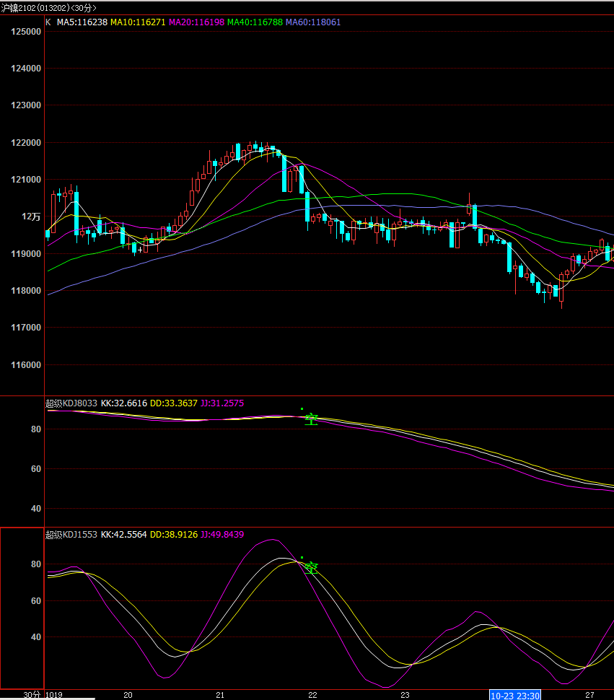Screen dimensions: 614x700
Task: Click the DD:38.9126 value
Action: coord(174,534)
